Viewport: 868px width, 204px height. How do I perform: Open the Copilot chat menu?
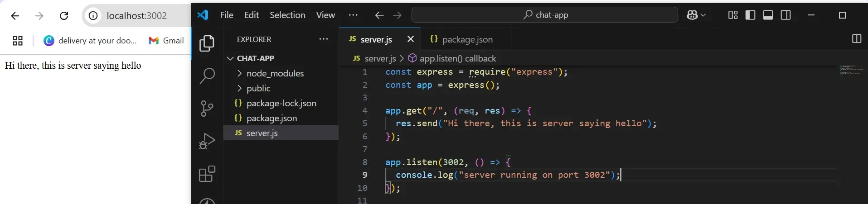[x=696, y=15]
